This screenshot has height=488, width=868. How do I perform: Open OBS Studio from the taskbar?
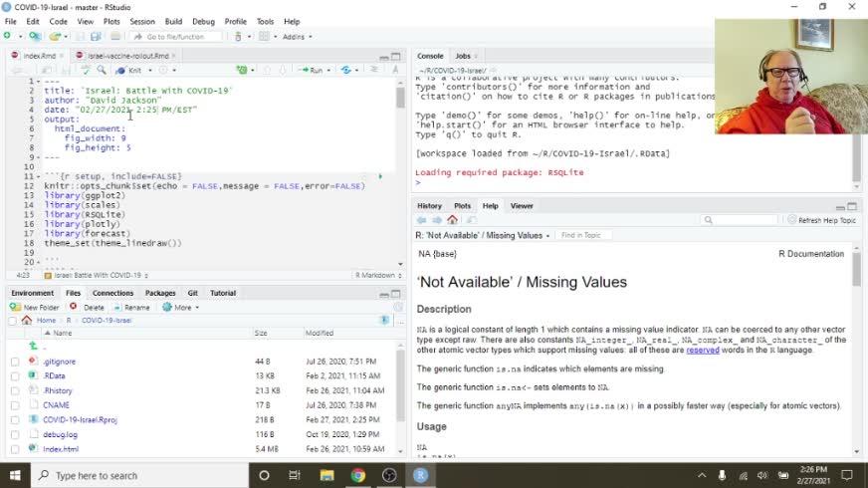tap(389, 475)
